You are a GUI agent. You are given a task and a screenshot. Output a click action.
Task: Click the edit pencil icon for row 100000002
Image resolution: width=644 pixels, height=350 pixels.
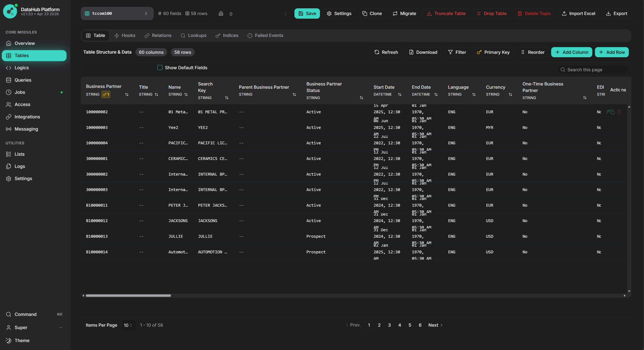point(608,112)
